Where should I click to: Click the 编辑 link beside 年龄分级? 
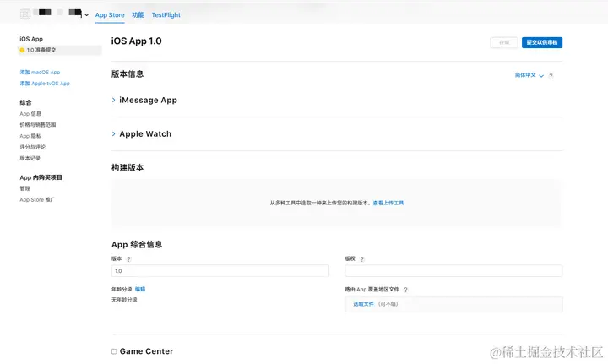(140, 289)
